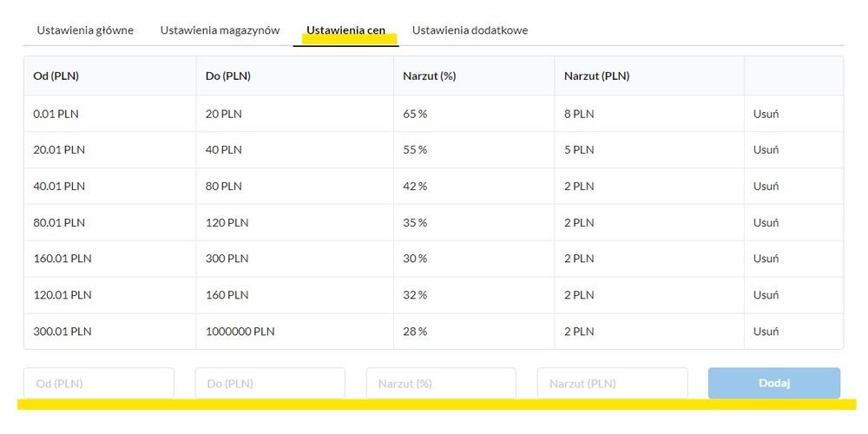Screen dimensions: 868x434
Task: Select the Ustawienia cen tab
Action: tap(346, 30)
